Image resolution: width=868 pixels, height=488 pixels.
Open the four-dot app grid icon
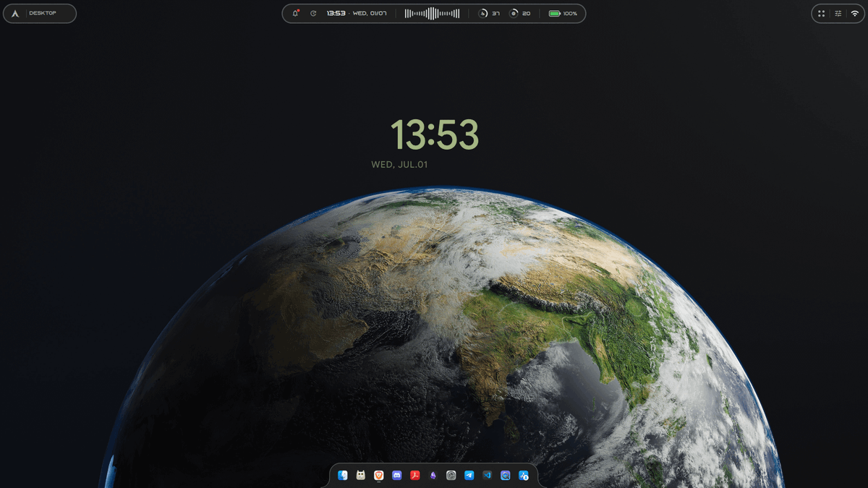pyautogui.click(x=822, y=13)
